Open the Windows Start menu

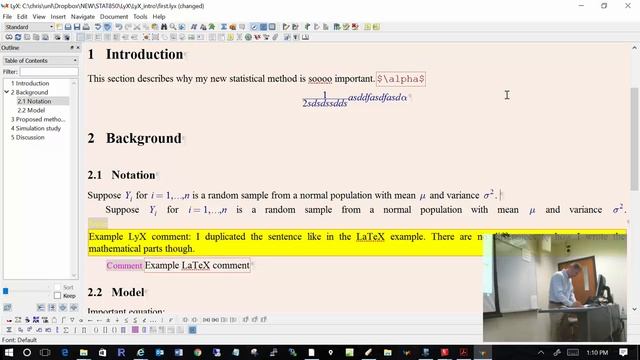(x=8, y=352)
